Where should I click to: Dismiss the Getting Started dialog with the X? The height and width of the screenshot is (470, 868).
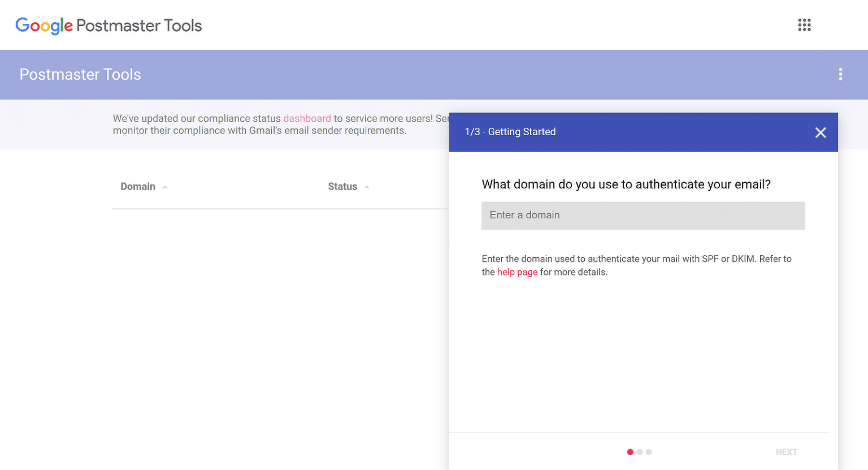click(821, 132)
